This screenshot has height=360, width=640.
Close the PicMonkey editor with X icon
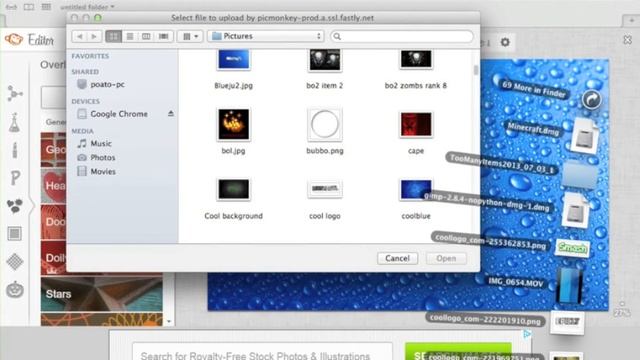(627, 40)
